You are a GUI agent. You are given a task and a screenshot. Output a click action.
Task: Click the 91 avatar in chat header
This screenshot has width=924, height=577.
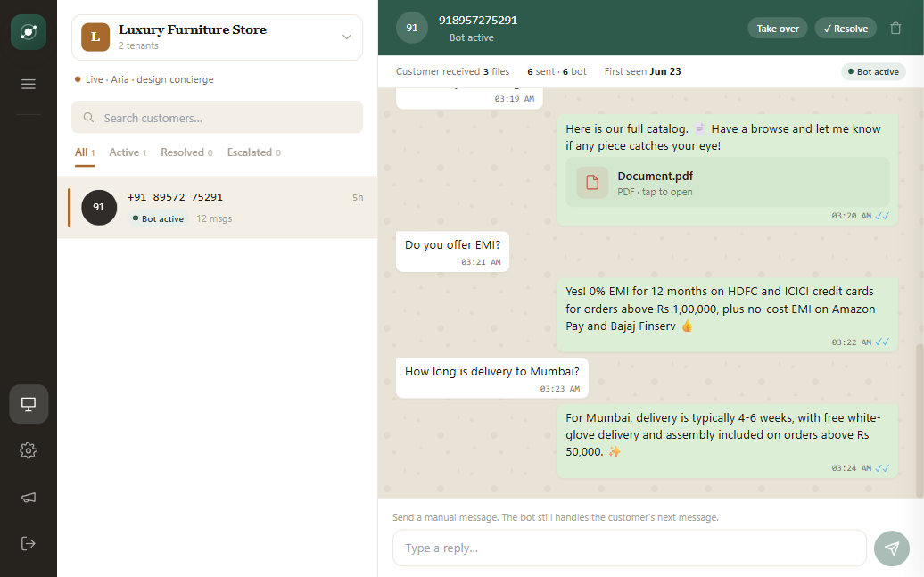pos(412,28)
